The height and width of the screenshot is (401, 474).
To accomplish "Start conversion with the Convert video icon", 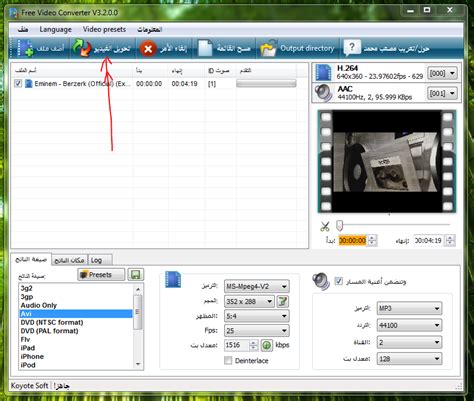I will click(82, 48).
